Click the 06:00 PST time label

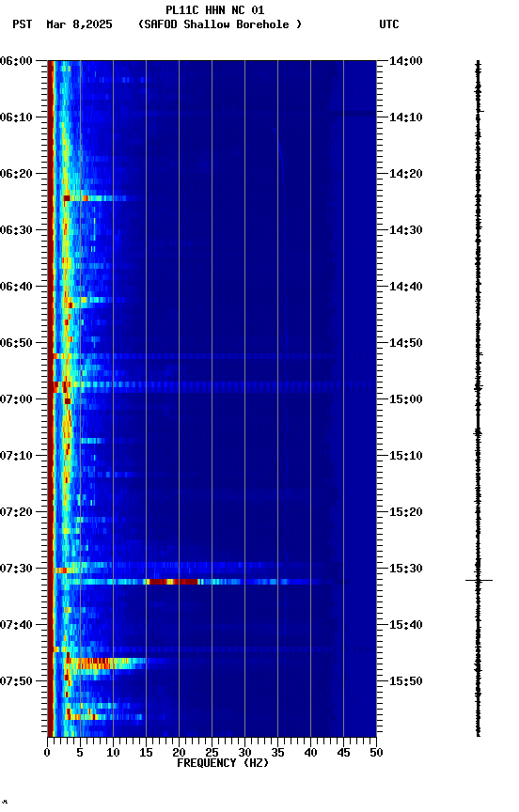pyautogui.click(x=16, y=61)
